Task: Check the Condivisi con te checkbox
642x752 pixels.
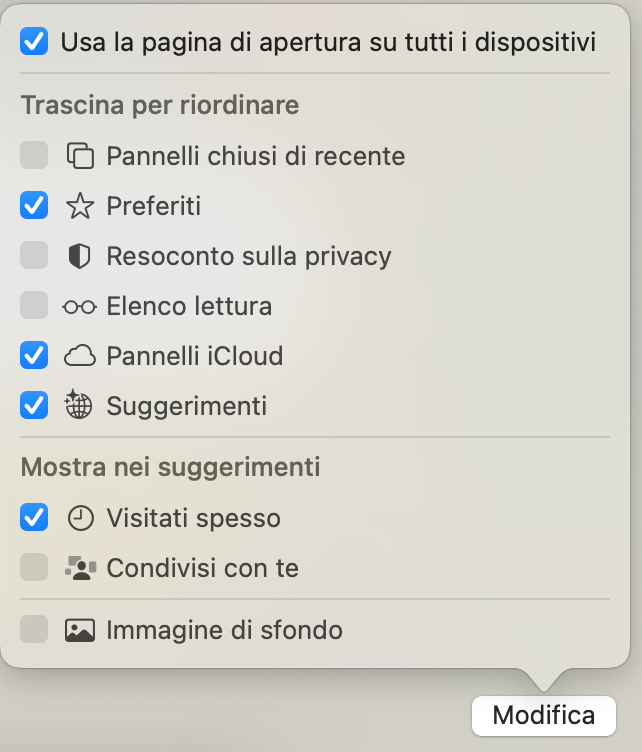Action: (x=34, y=568)
